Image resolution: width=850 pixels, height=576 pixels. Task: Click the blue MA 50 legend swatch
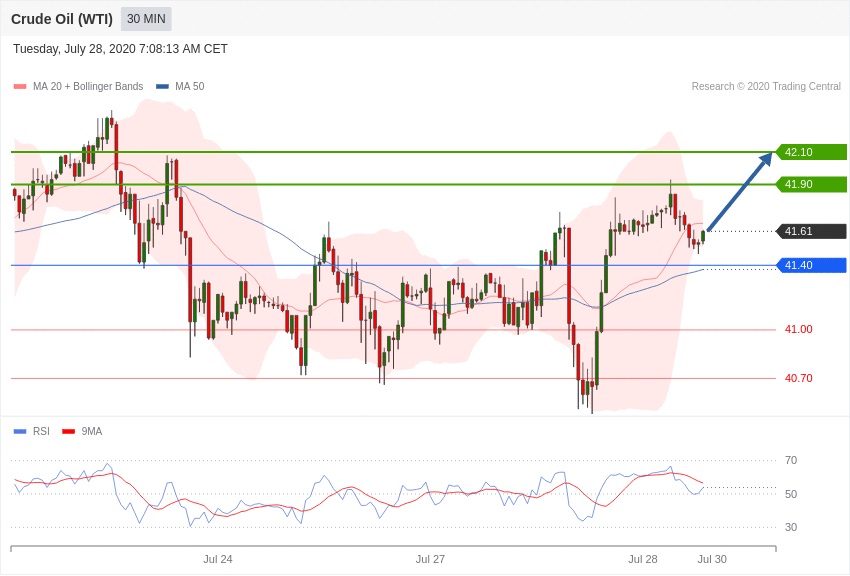coord(162,87)
